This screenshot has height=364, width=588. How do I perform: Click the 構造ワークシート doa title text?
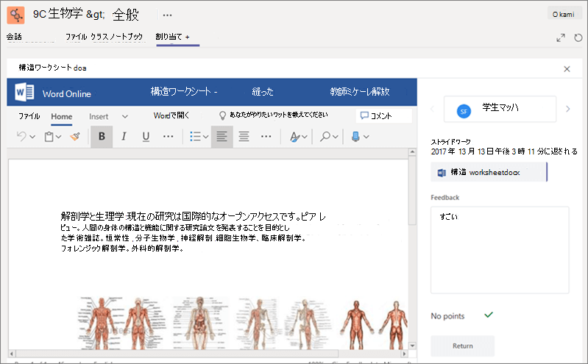tap(52, 68)
